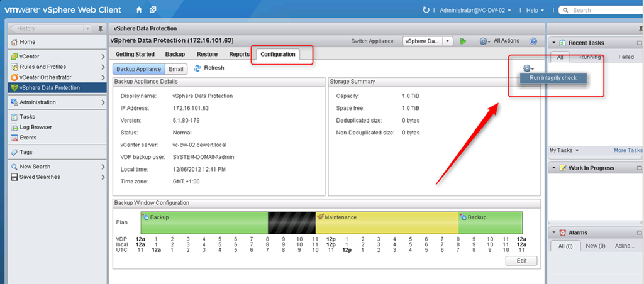The image size is (644, 284).
Task: Click the blue help question icon
Action: [x=533, y=41]
